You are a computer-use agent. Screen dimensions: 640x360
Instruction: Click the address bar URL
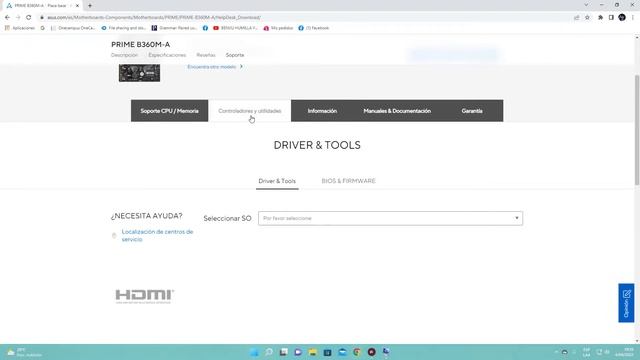(154, 18)
